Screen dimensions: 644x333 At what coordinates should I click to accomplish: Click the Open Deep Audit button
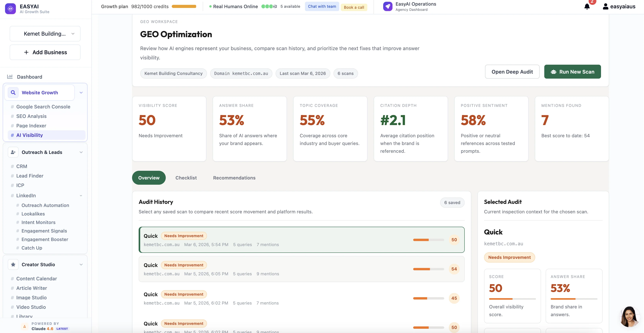[512, 72]
